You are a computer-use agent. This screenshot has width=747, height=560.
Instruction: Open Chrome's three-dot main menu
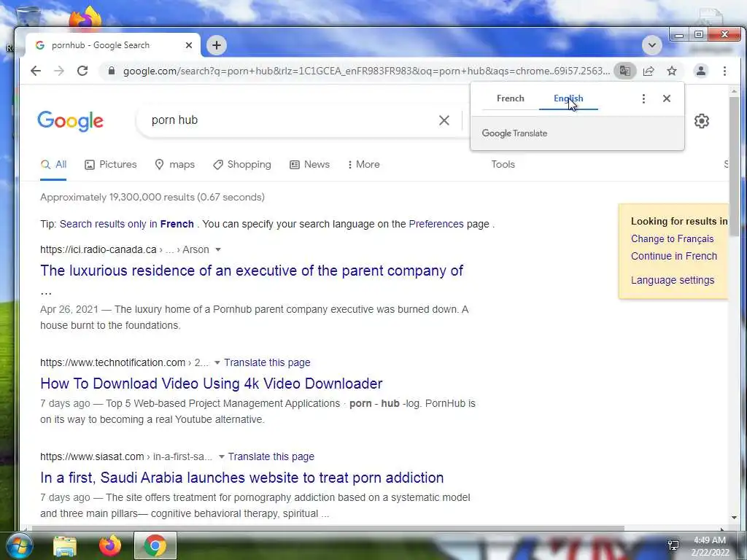click(724, 71)
